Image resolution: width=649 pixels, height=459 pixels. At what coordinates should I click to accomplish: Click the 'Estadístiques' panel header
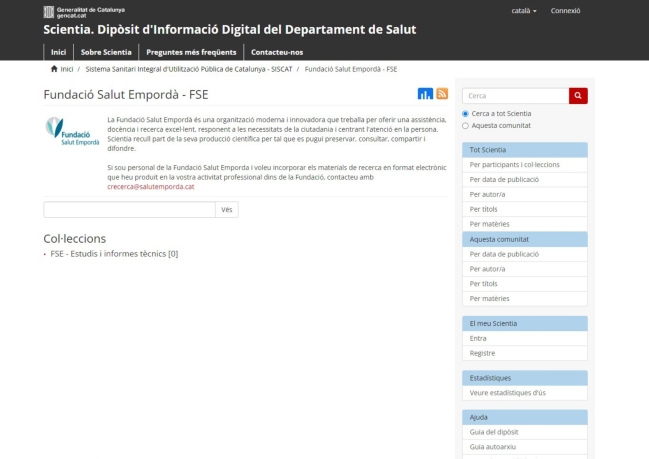click(525, 378)
